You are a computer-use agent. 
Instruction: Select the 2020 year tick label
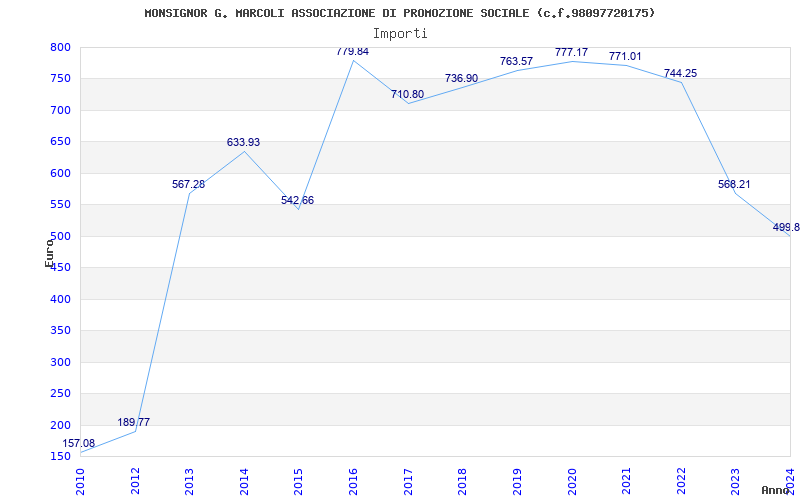coord(571,481)
